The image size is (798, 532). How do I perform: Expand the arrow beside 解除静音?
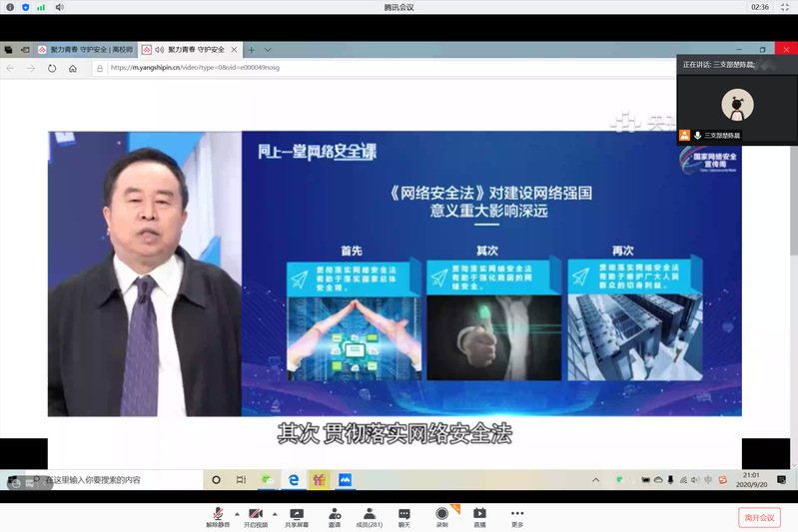coord(237,513)
